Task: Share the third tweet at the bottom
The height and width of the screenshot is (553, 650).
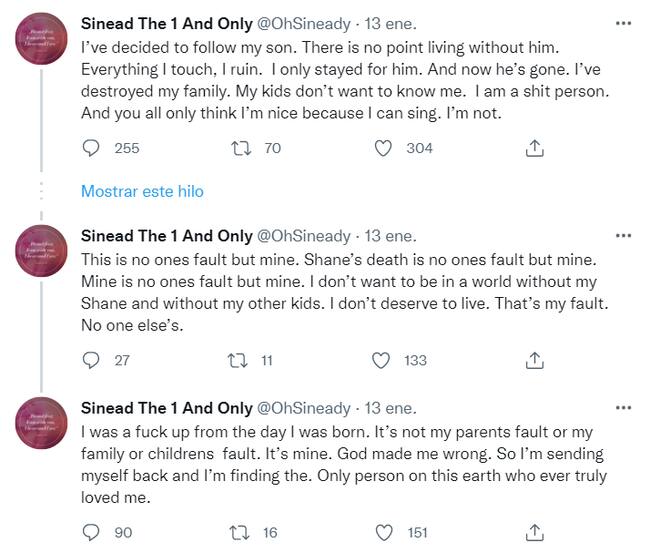Action: 534,532
